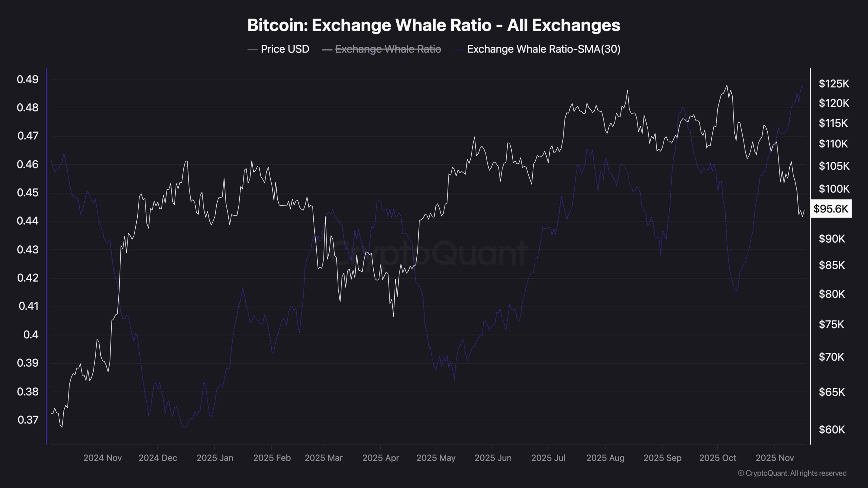This screenshot has width=868, height=488.
Task: Click the 2025 Aug date tick label
Action: click(x=605, y=458)
